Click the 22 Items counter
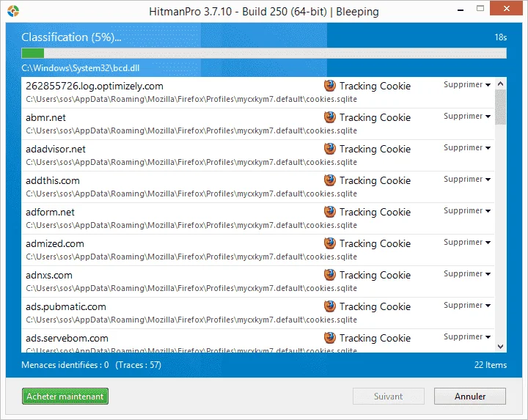The image size is (528, 420). coord(491,365)
